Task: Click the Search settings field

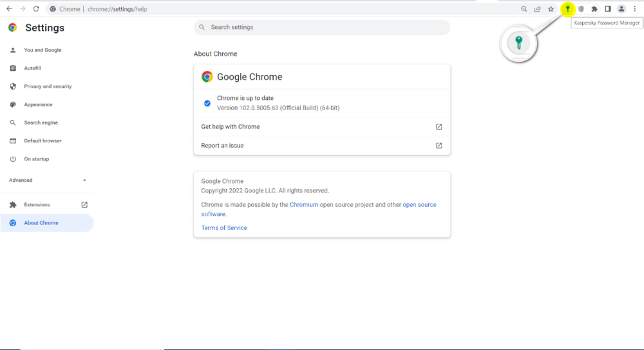Action: pyautogui.click(x=322, y=28)
